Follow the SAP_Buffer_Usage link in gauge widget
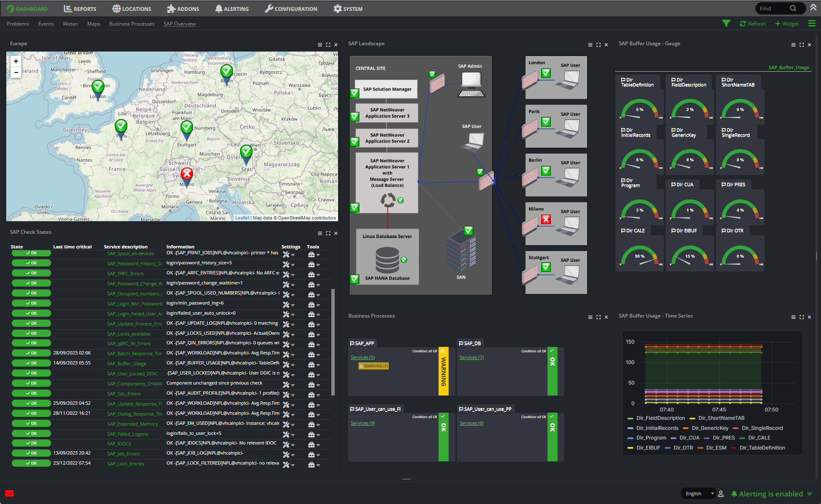The width and height of the screenshot is (821, 504). pyautogui.click(x=789, y=67)
